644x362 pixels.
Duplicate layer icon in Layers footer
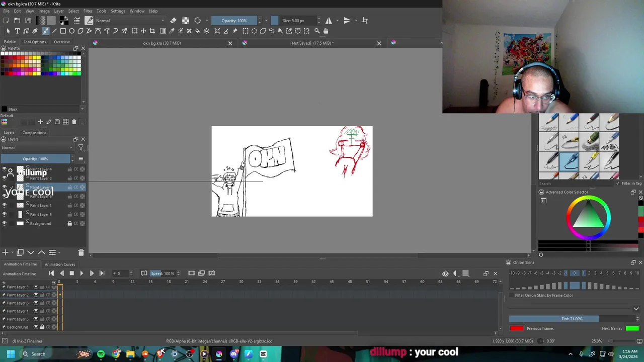[x=20, y=252]
